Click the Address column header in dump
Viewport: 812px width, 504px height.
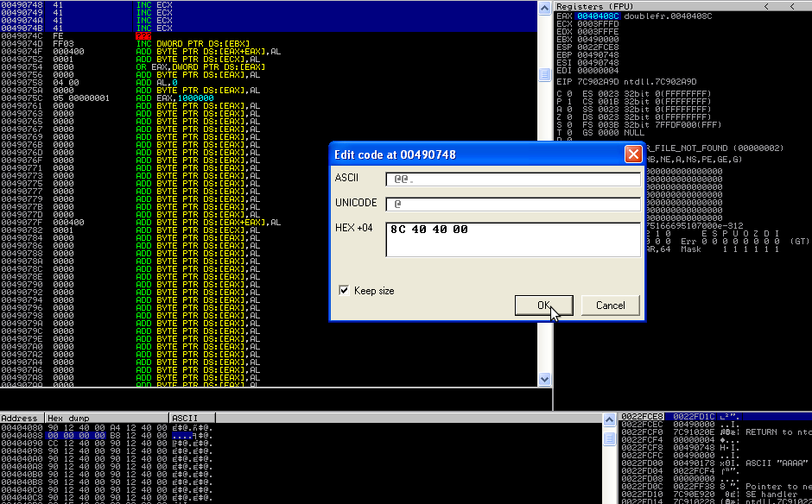point(22,418)
